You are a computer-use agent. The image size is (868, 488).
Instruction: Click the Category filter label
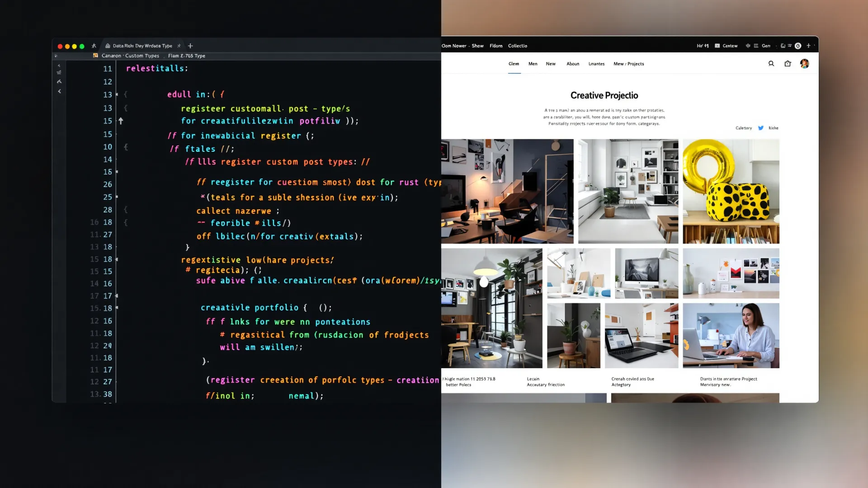click(743, 128)
